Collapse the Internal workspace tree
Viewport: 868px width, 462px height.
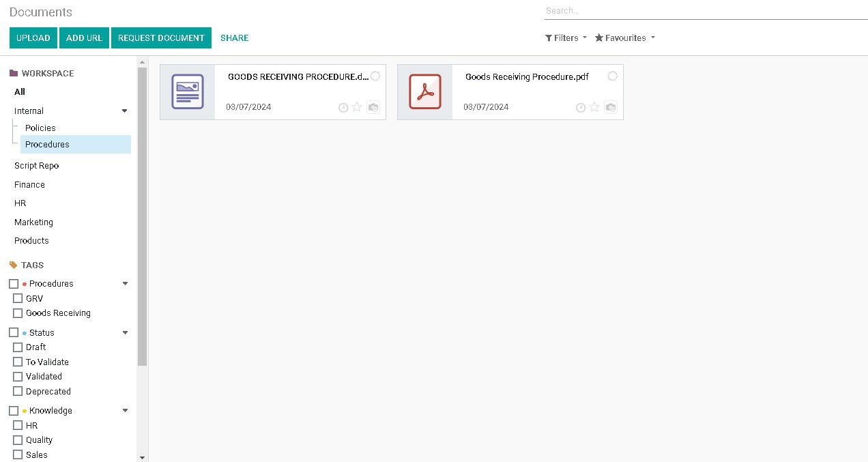(x=125, y=111)
